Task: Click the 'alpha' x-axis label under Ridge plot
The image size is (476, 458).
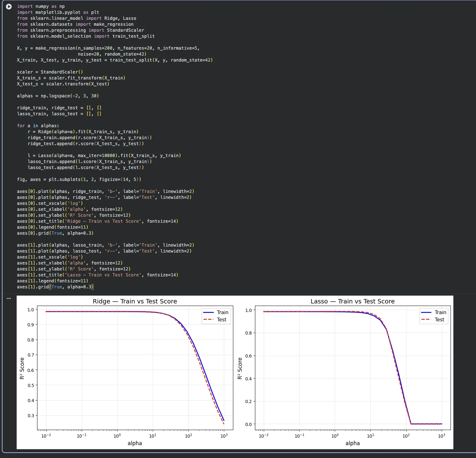Action: click(x=135, y=443)
